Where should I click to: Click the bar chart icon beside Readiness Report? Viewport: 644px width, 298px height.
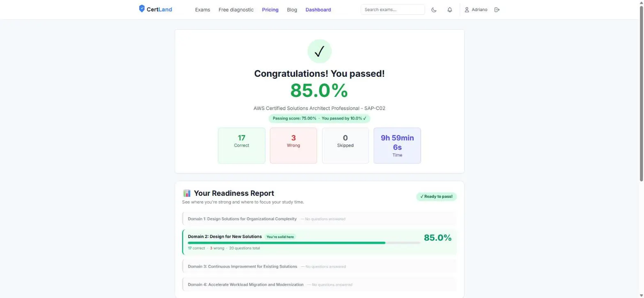[x=187, y=193]
